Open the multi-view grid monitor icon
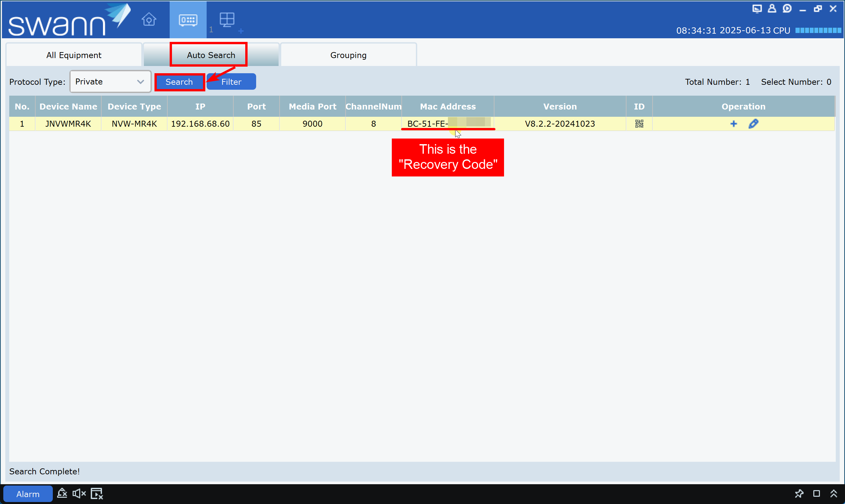 coord(227,19)
